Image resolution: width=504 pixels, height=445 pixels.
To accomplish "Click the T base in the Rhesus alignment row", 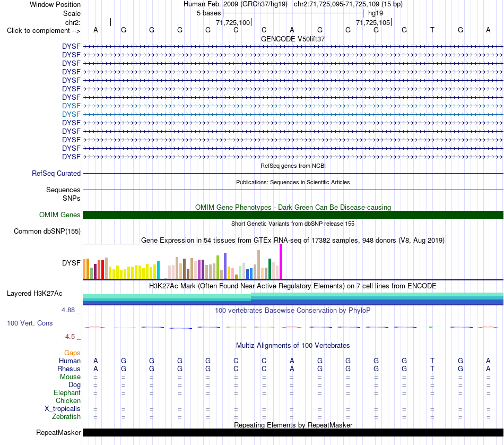I will click(x=432, y=369).
